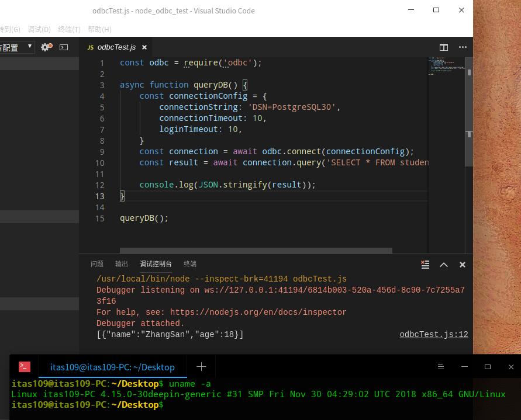Follow the odbcTest.js:12 source link
This screenshot has width=521, height=420.
[x=434, y=334]
